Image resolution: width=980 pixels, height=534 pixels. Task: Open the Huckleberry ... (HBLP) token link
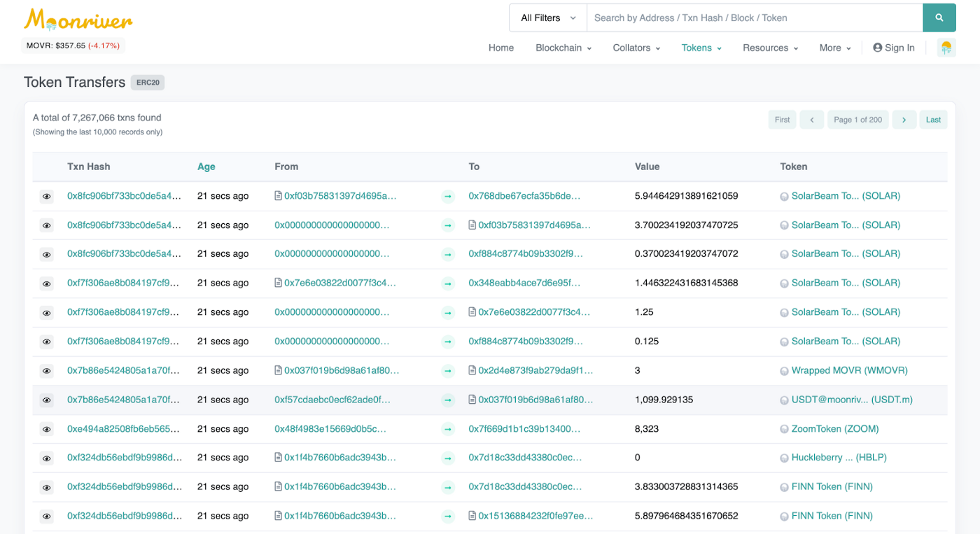839,457
